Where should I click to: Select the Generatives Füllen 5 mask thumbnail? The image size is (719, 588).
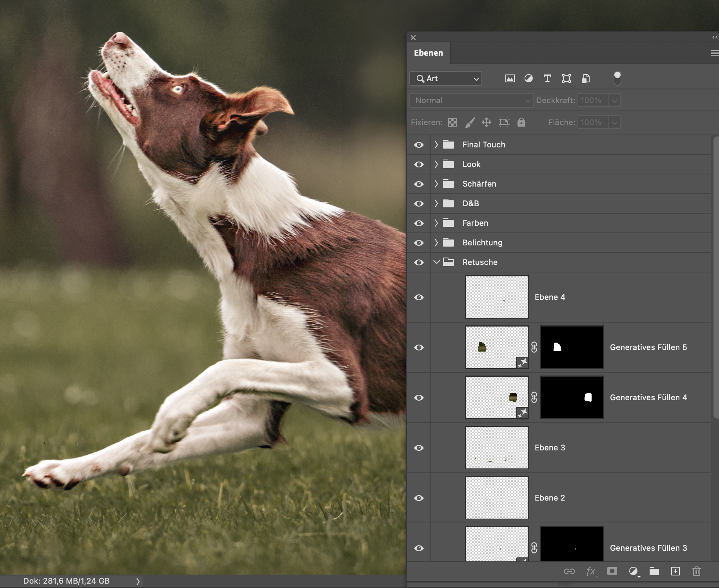pyautogui.click(x=572, y=347)
